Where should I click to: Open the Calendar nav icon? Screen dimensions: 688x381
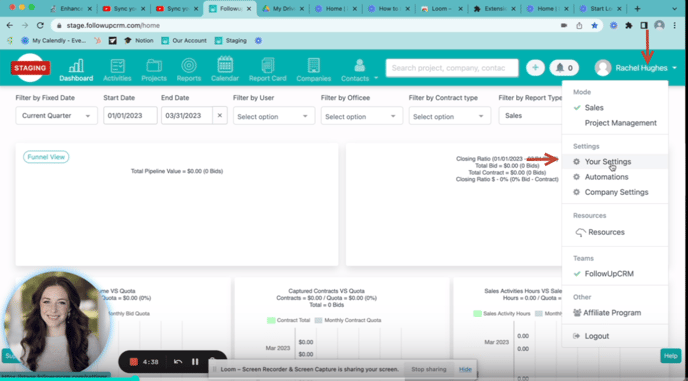(225, 70)
